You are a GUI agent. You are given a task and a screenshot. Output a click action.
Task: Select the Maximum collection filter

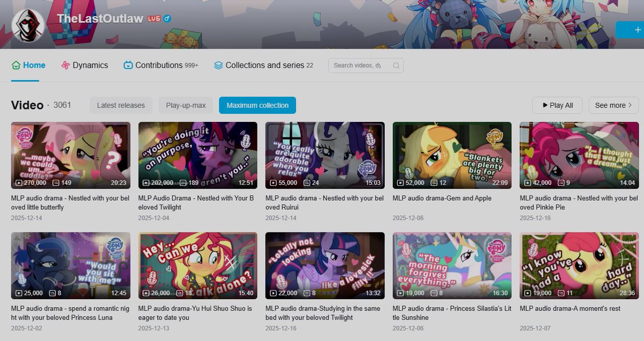pyautogui.click(x=258, y=105)
